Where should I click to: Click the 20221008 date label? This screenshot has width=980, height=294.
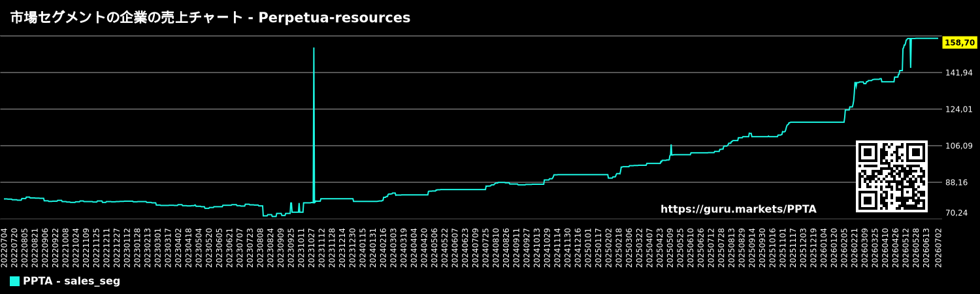click(x=66, y=248)
